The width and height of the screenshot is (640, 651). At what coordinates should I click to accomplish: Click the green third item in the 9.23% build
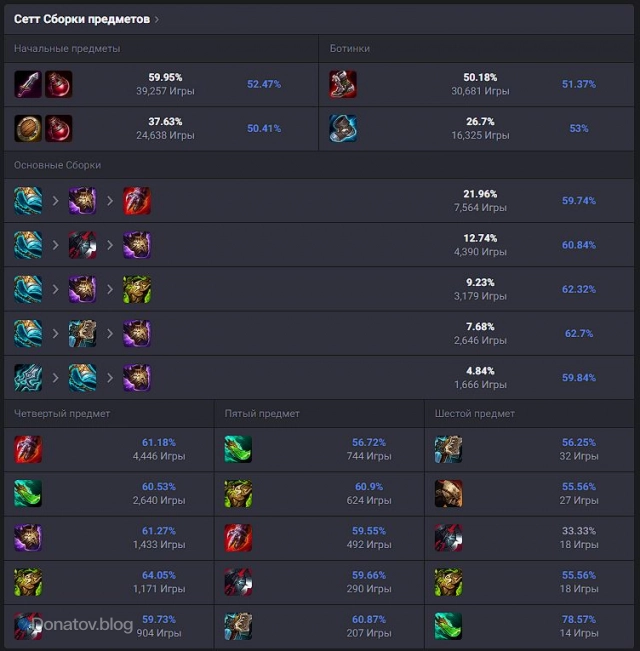coord(137,289)
